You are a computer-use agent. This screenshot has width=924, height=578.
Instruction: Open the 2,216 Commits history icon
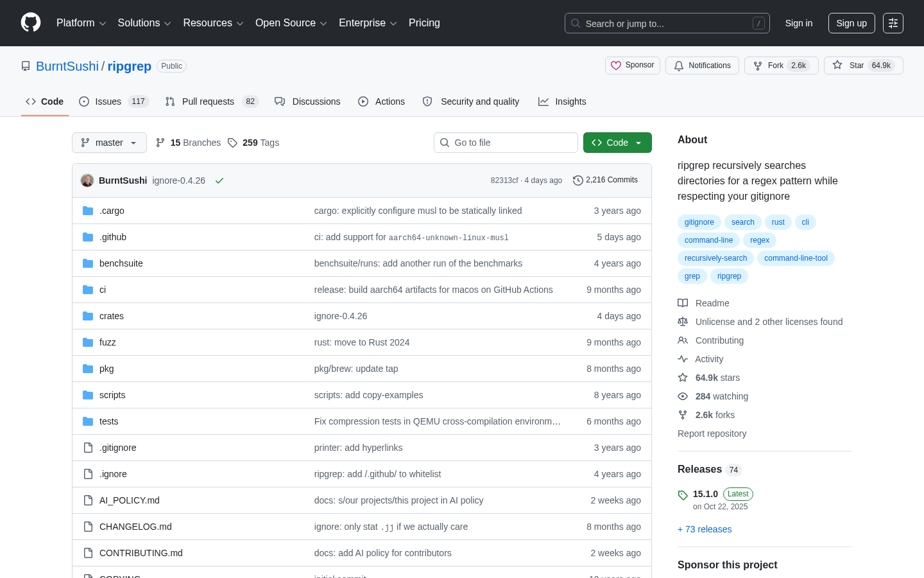click(x=578, y=180)
